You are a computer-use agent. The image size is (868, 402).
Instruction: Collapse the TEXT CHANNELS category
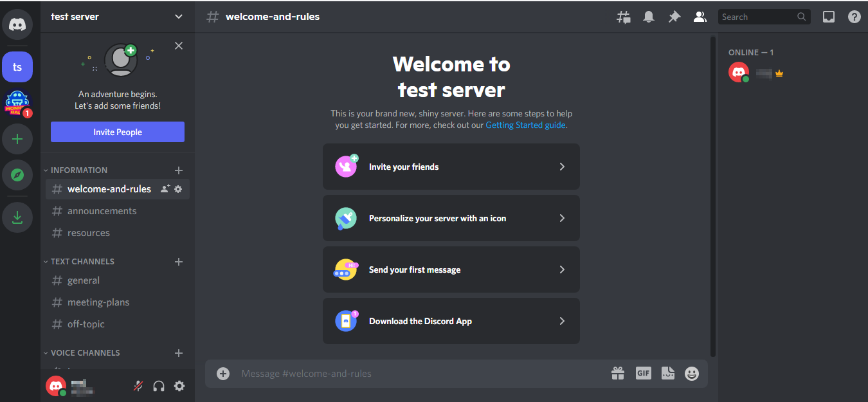tap(78, 261)
